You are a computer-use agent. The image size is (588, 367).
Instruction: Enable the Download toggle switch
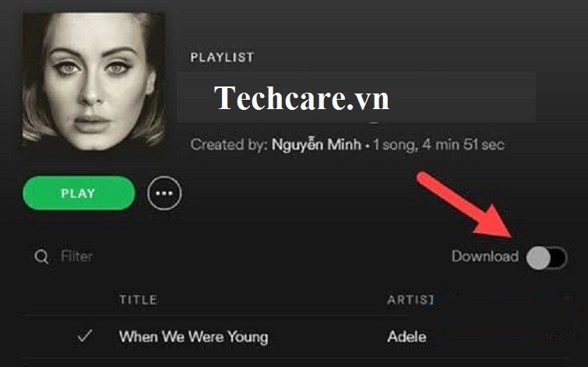click(x=546, y=257)
